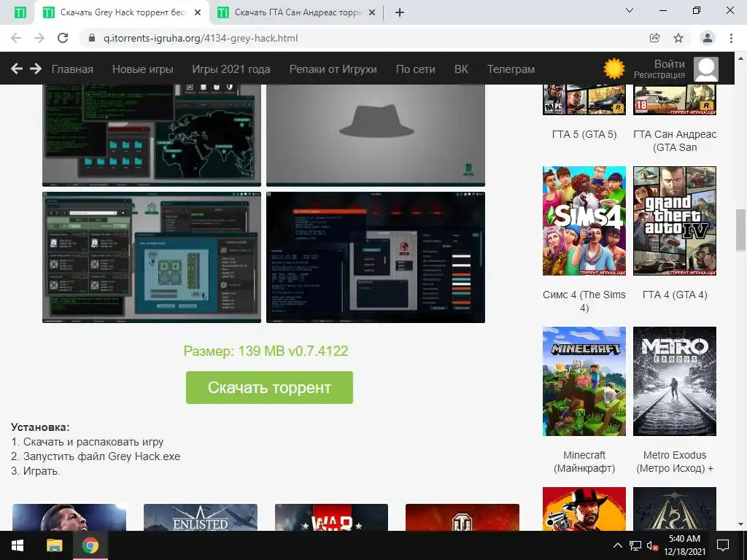747x560 pixels.
Task: Open the motherboard hardware screenshot
Action: (x=152, y=257)
